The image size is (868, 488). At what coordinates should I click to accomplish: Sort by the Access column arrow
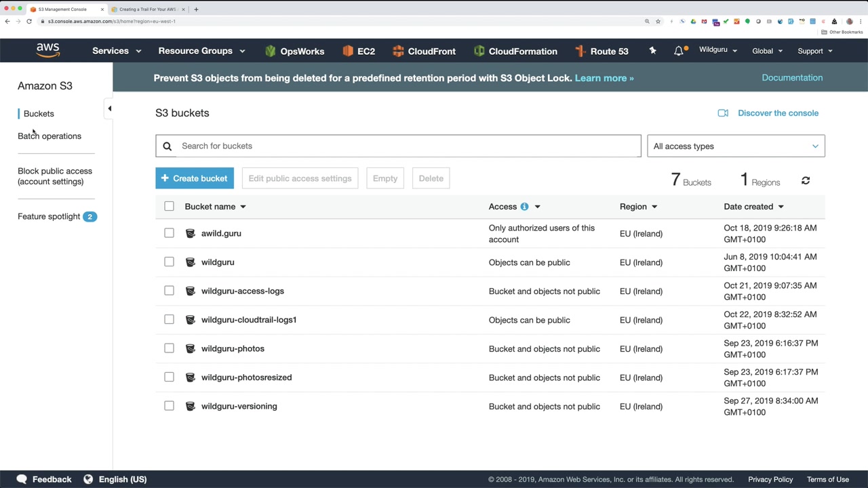click(538, 207)
